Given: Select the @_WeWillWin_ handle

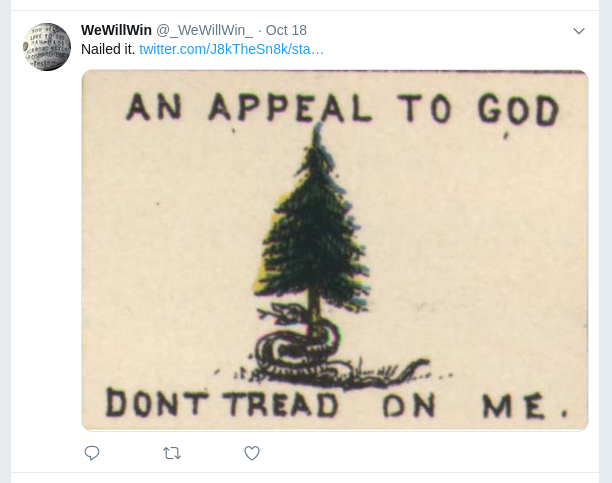Looking at the screenshot, I should click(x=205, y=30).
